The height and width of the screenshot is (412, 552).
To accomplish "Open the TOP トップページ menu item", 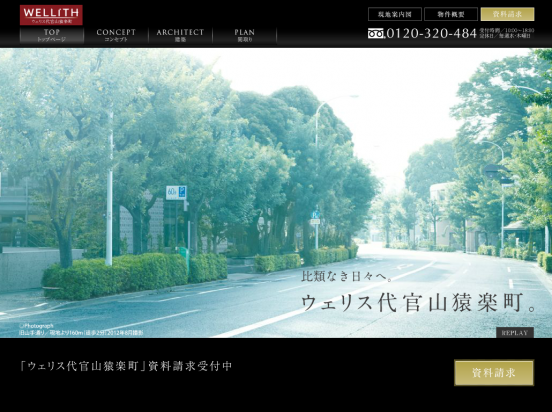I will click(52, 35).
